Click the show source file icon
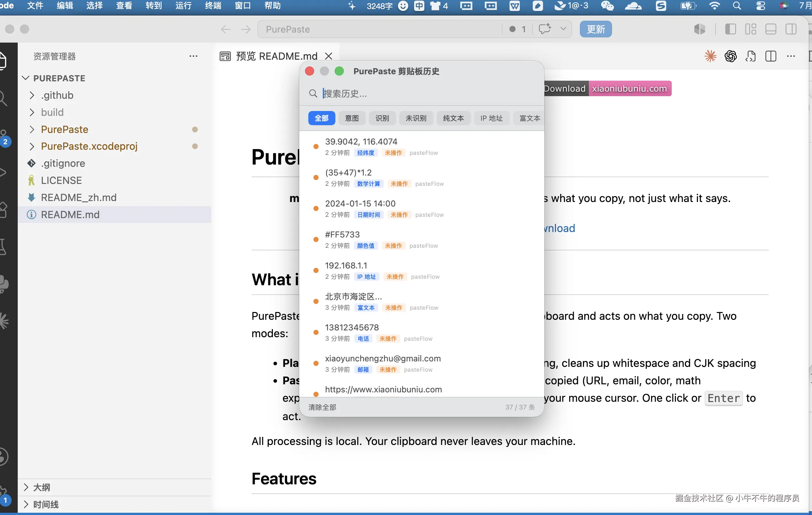The width and height of the screenshot is (812, 515). coord(751,56)
